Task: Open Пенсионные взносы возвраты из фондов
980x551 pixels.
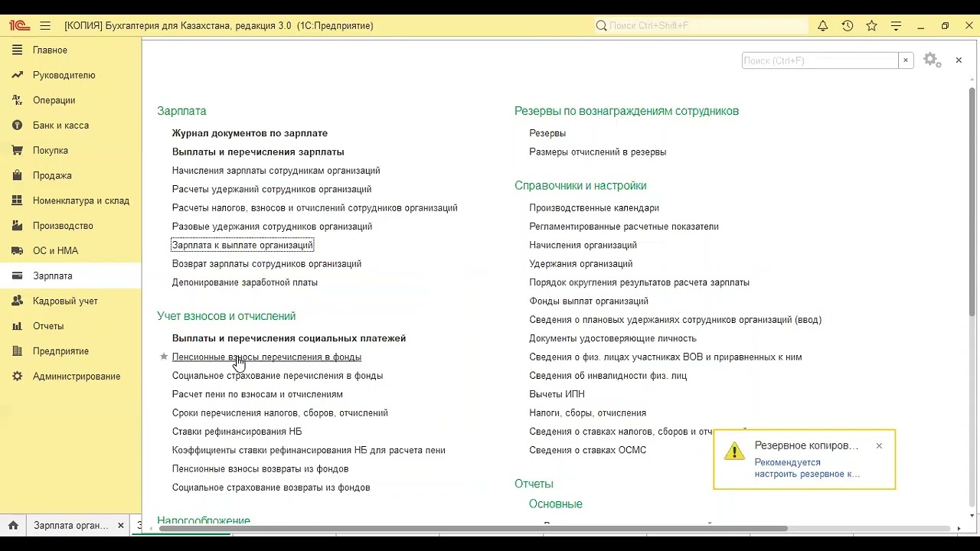Action: [260, 469]
